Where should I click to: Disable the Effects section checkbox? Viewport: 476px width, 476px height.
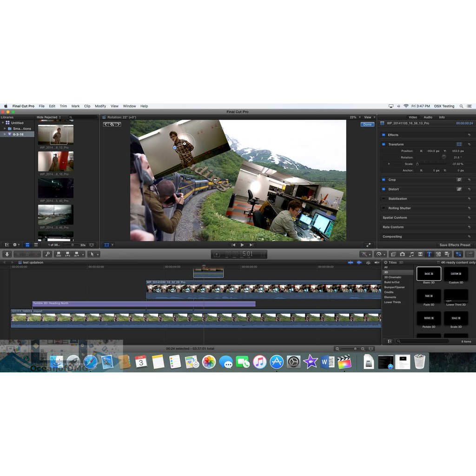(383, 135)
